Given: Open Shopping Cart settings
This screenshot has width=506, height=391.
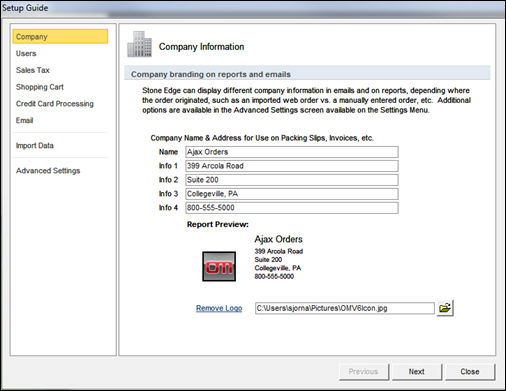Looking at the screenshot, I should tap(40, 87).
